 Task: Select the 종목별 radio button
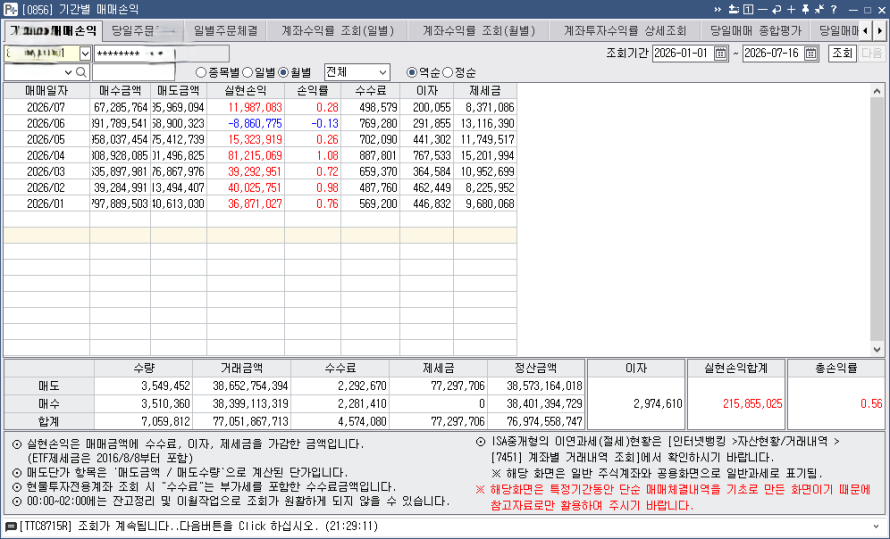(x=200, y=73)
